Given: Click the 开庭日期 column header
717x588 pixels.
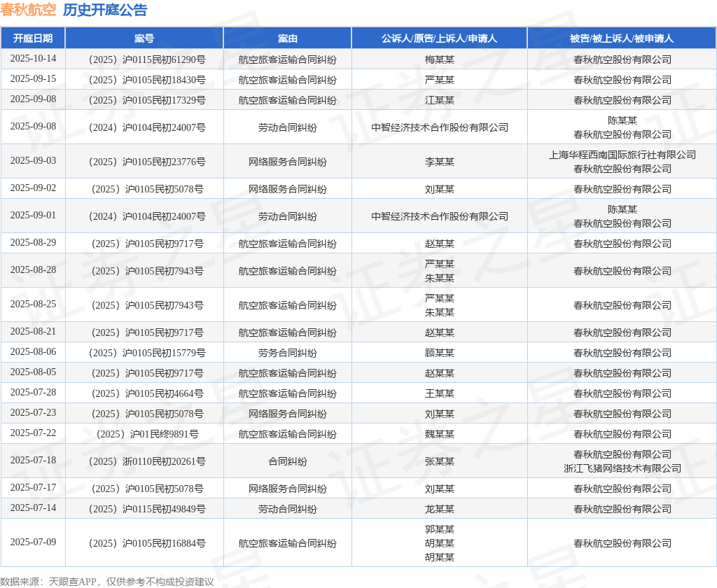Looking at the screenshot, I should (x=33, y=38).
